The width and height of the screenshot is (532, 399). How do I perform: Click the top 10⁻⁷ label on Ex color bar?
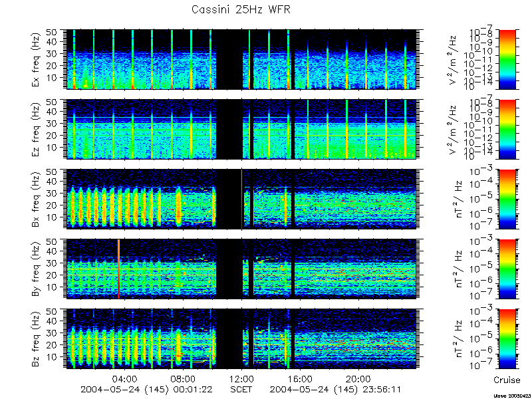(x=482, y=31)
